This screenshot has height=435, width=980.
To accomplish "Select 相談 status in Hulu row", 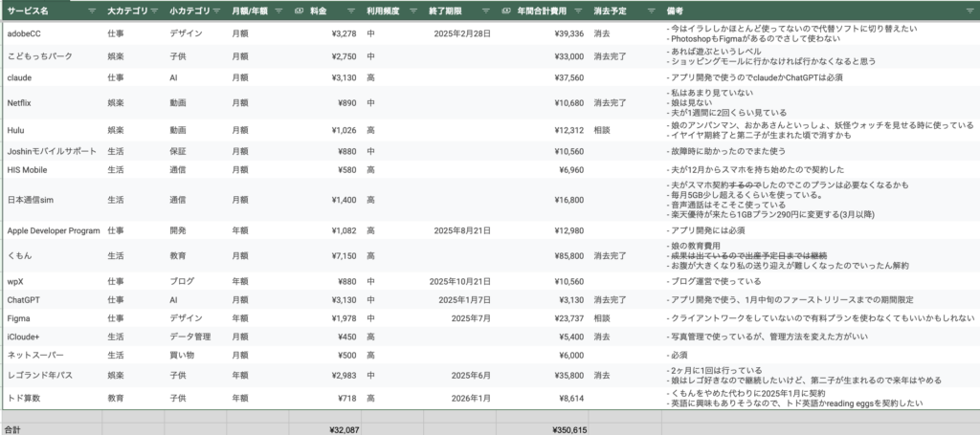I will pyautogui.click(x=625, y=130).
